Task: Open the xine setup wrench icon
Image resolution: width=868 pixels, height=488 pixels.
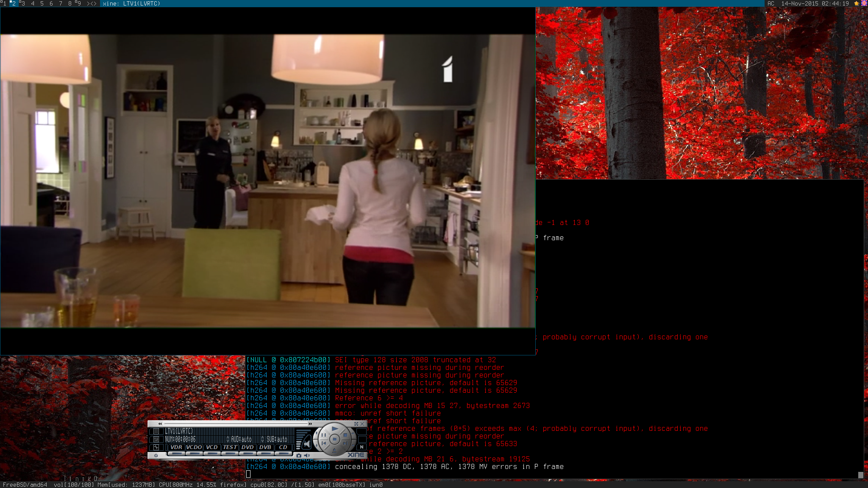Action: [156, 447]
